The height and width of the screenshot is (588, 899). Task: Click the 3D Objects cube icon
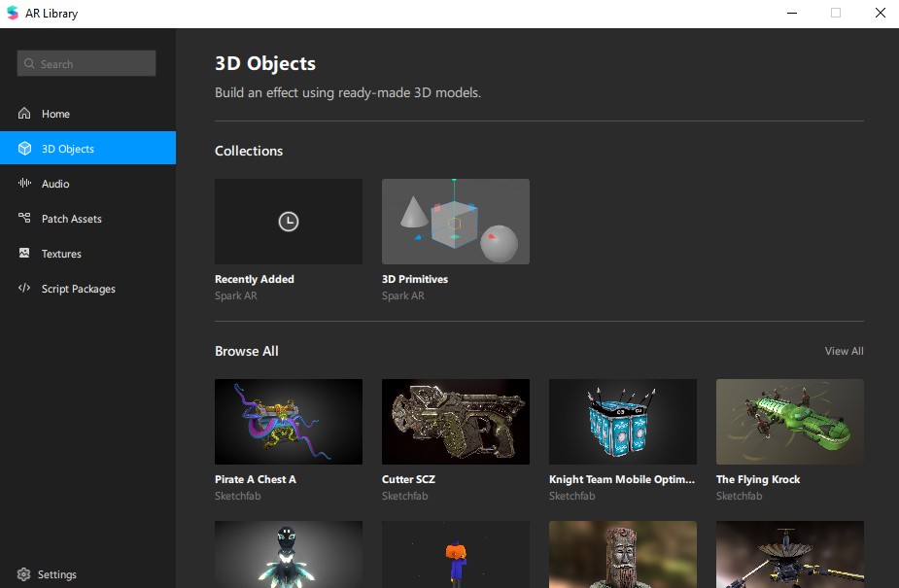coord(24,149)
